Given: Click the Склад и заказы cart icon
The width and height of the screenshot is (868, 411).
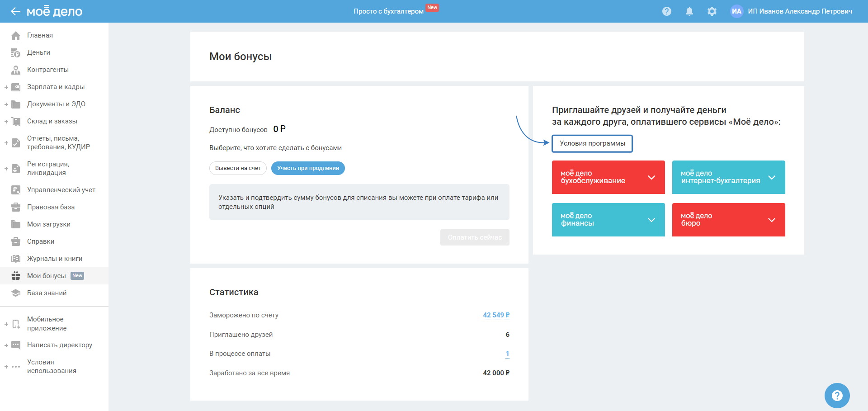Looking at the screenshot, I should click(16, 122).
